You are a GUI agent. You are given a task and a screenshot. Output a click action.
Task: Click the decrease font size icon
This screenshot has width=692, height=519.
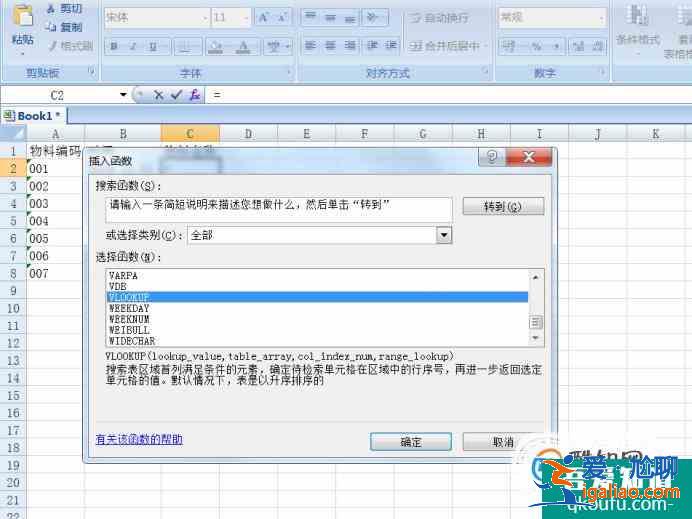282,17
